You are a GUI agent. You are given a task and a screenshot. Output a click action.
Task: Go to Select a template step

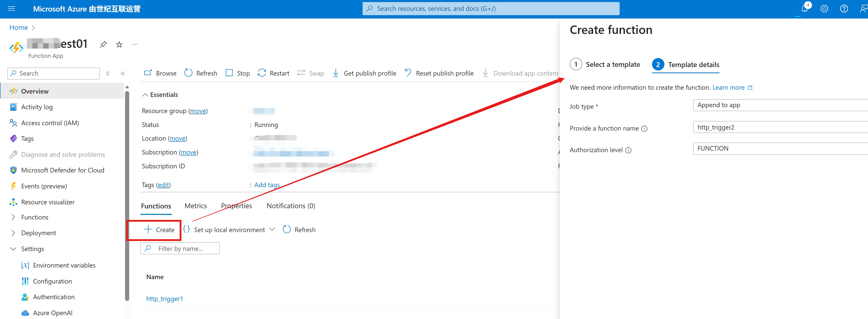(605, 65)
